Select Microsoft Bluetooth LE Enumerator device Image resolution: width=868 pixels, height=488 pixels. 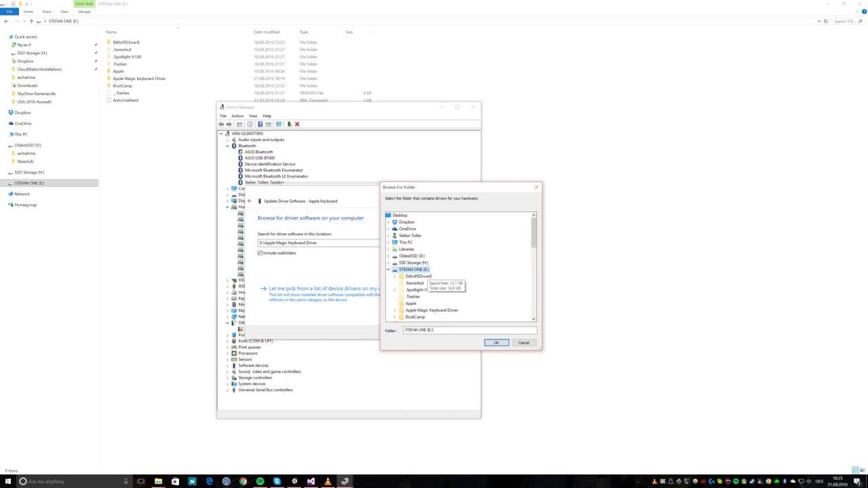pyautogui.click(x=276, y=176)
